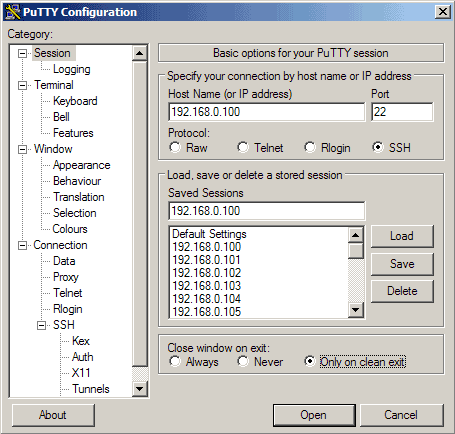Select SSH in the category tree
This screenshot has height=434, width=455.
click(64, 325)
